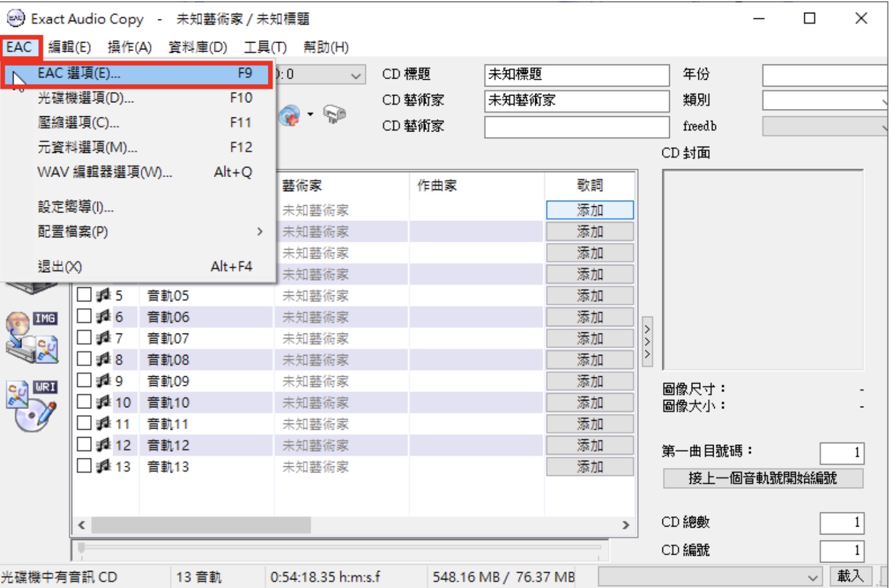Check the checkbox for track 13
Screen dimensions: 889x588
84,466
